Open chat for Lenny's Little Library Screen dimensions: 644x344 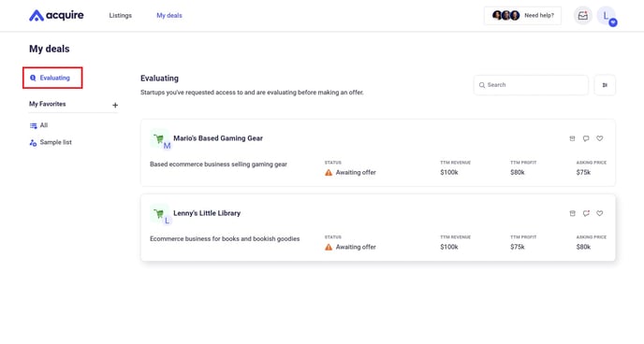click(x=586, y=213)
